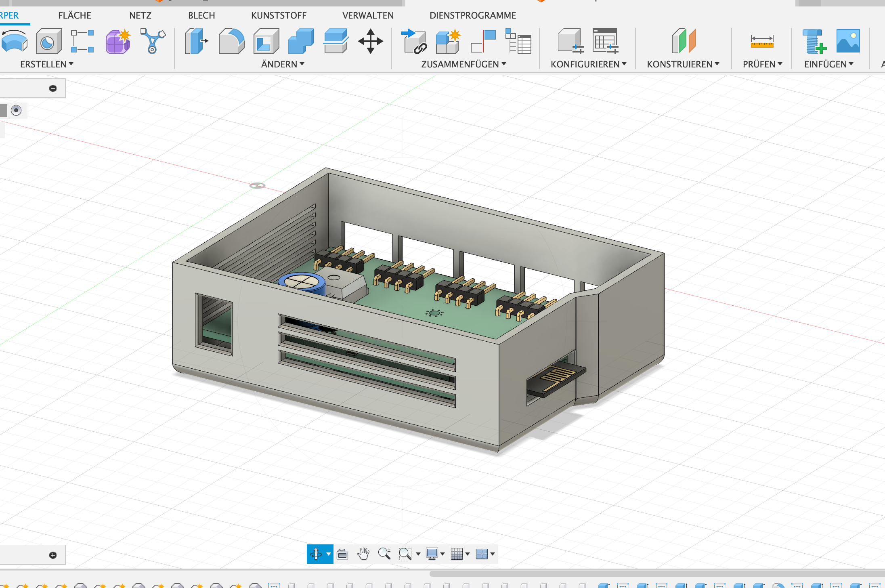
Task: Switch to the BLECH tab
Action: (201, 15)
